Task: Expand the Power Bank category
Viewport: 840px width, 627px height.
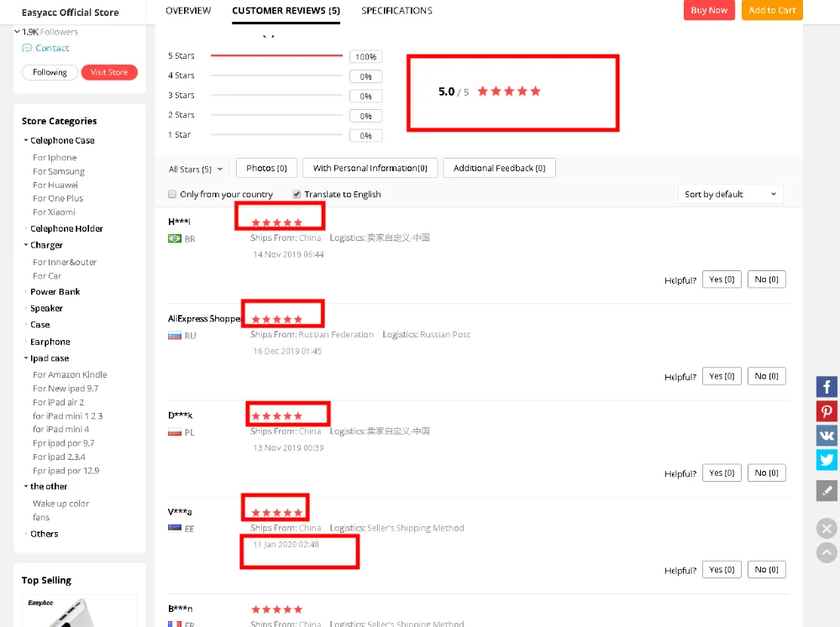Action: (x=26, y=292)
